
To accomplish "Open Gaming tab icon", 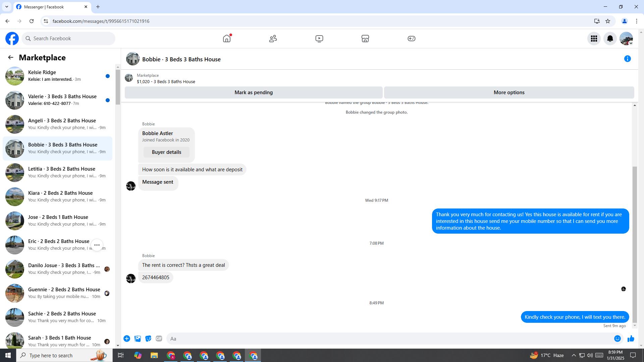I will tap(412, 39).
